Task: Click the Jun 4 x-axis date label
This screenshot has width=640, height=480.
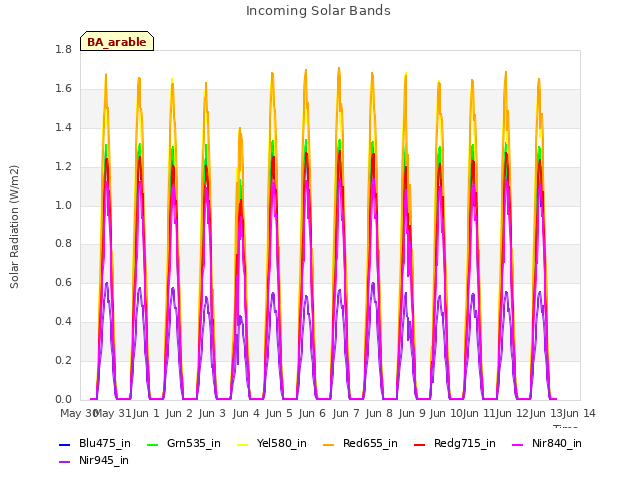Action: [246, 413]
